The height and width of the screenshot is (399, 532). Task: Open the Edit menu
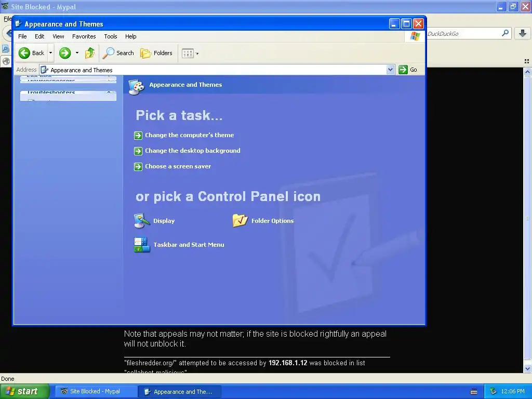pos(39,36)
